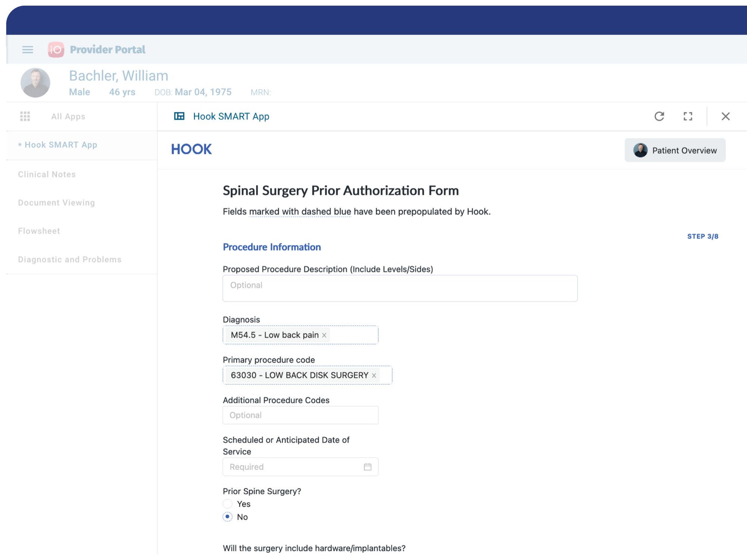Open the hamburger menu icon
Viewport: 747px width, 560px height.
pyautogui.click(x=28, y=50)
